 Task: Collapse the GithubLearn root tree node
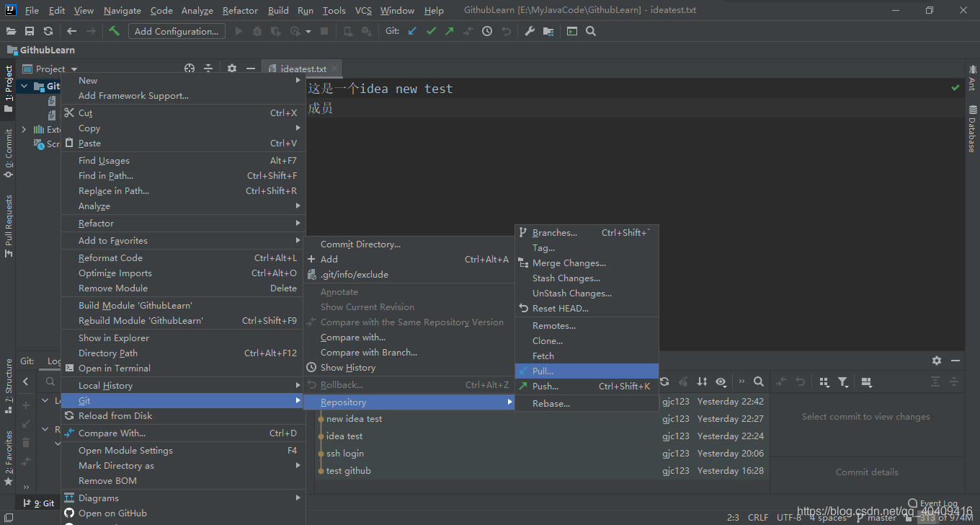click(x=24, y=87)
